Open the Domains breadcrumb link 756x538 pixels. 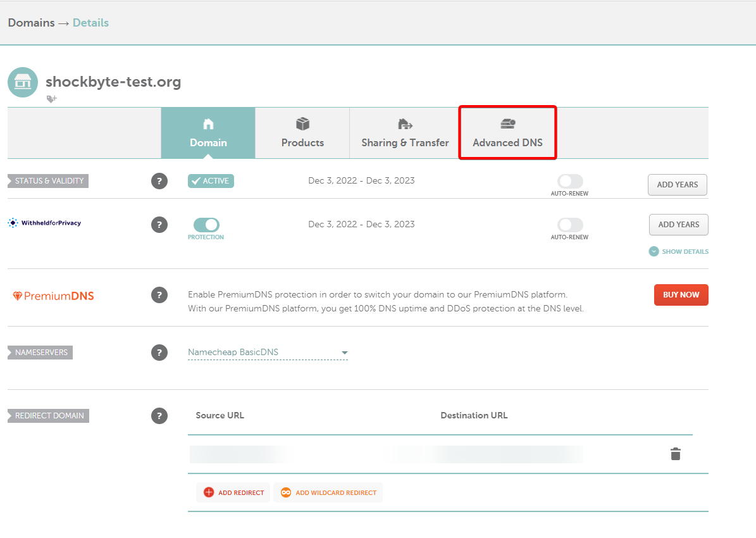(30, 22)
